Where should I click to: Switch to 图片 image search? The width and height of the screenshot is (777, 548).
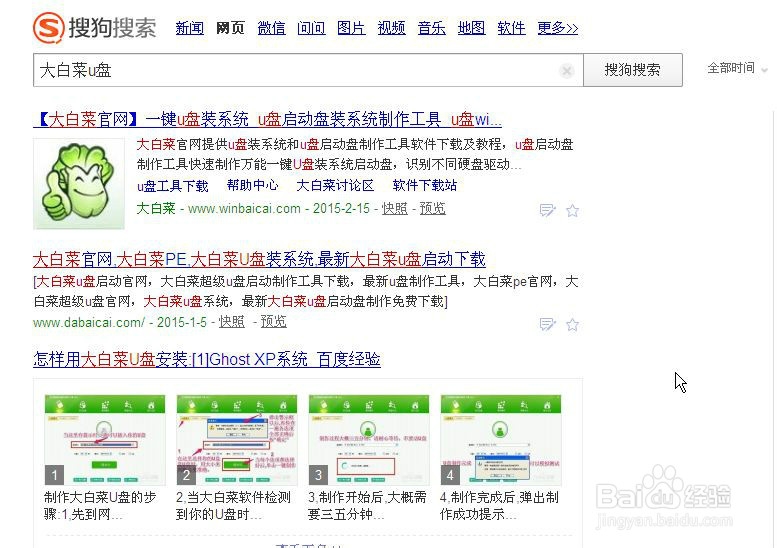[x=351, y=28]
